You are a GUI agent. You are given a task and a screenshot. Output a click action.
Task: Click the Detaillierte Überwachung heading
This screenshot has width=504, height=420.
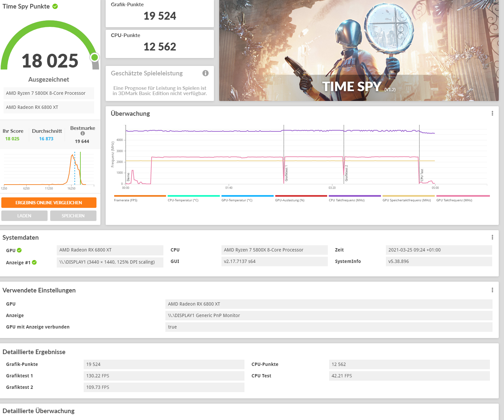coord(38,411)
